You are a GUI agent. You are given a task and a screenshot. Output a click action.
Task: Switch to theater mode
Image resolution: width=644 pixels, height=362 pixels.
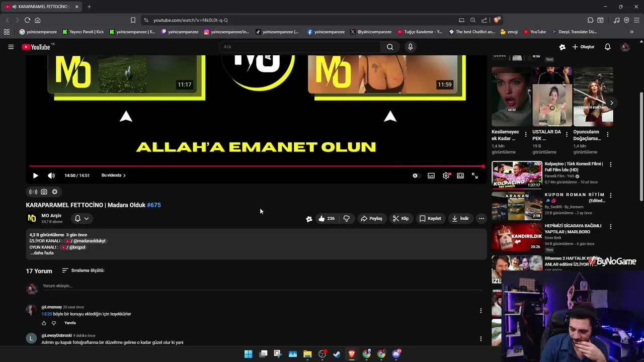click(460, 175)
